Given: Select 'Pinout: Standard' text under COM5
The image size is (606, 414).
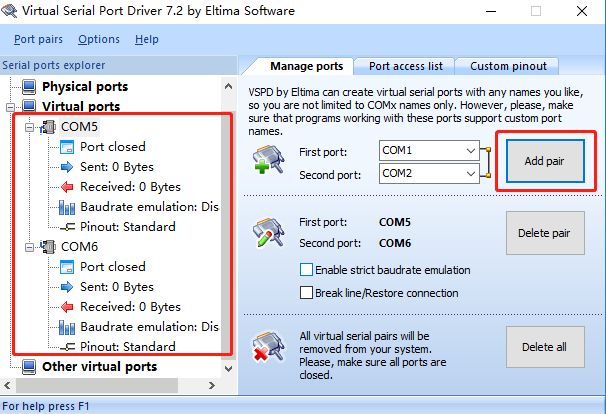Looking at the screenshot, I should tap(128, 227).
